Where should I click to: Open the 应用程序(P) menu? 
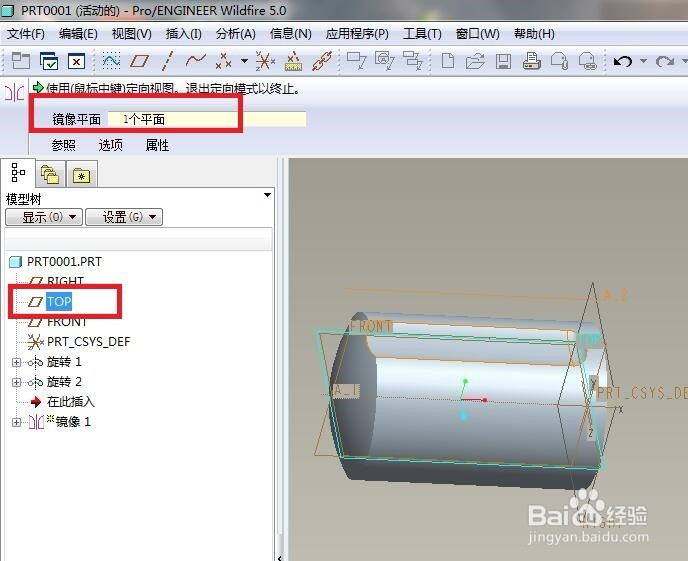click(x=357, y=34)
